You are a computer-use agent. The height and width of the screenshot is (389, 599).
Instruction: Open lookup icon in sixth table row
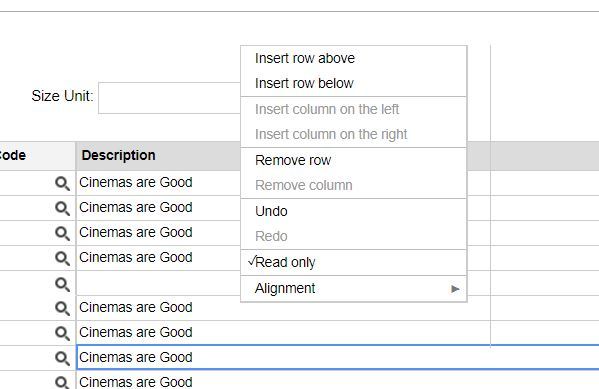(x=62, y=308)
